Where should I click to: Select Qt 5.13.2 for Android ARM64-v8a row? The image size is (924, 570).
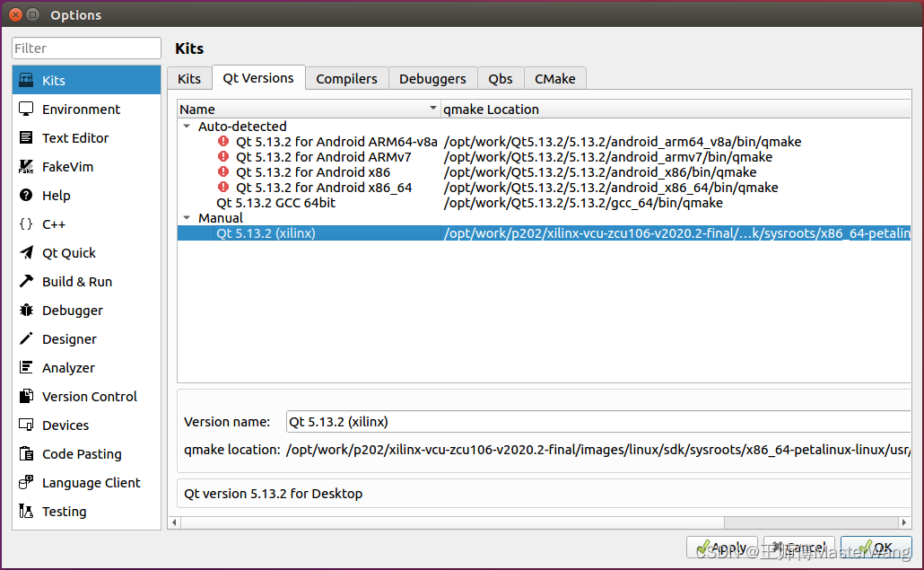(544, 142)
